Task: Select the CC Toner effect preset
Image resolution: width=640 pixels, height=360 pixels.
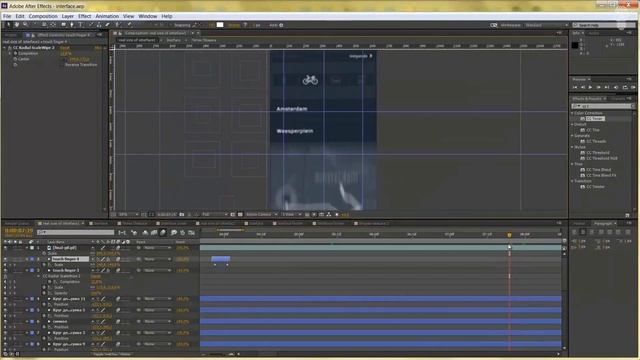Action: point(595,119)
